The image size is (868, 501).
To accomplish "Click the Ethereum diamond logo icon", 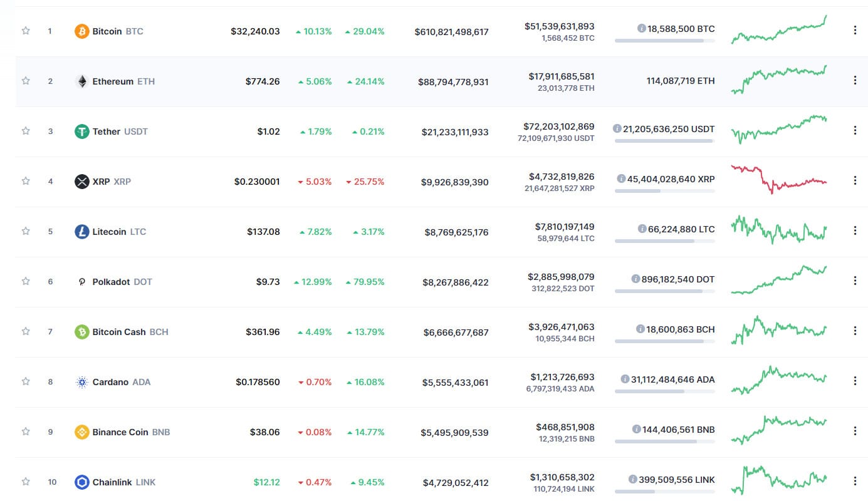I will click(x=82, y=81).
